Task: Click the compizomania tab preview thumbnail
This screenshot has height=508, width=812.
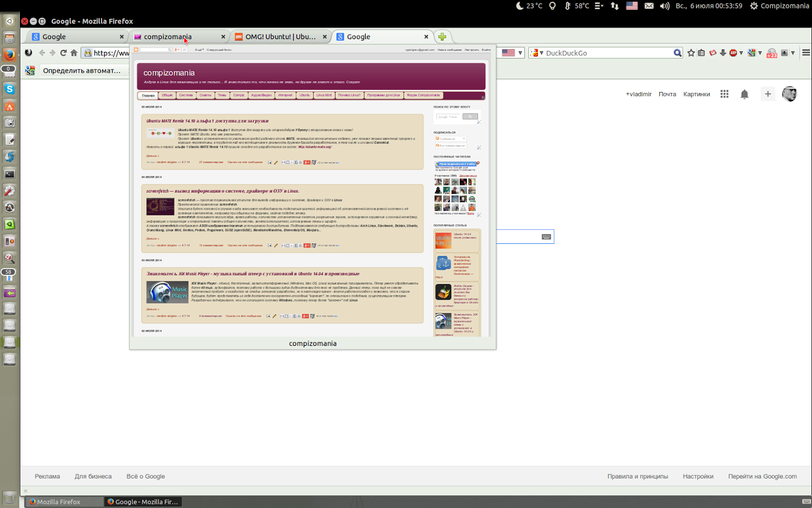Action: (313, 197)
